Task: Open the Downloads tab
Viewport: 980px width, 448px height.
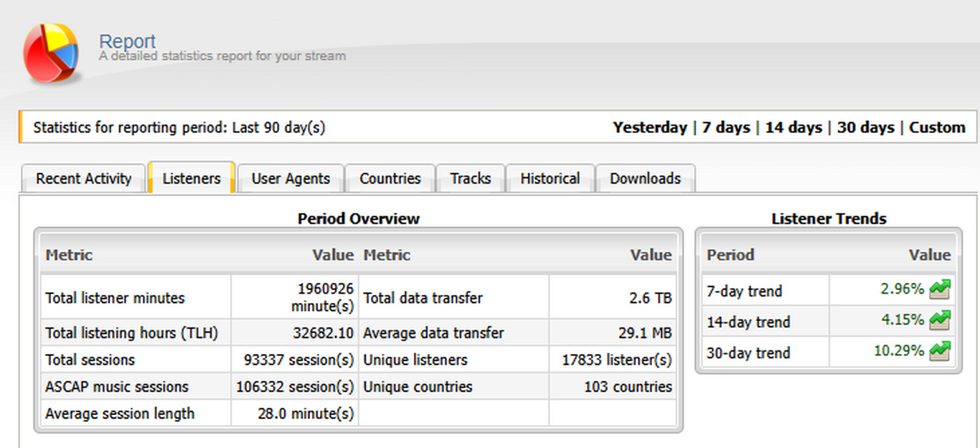Action: pos(645,179)
